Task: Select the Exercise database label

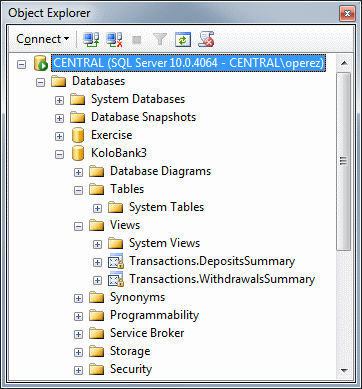Action: point(112,135)
